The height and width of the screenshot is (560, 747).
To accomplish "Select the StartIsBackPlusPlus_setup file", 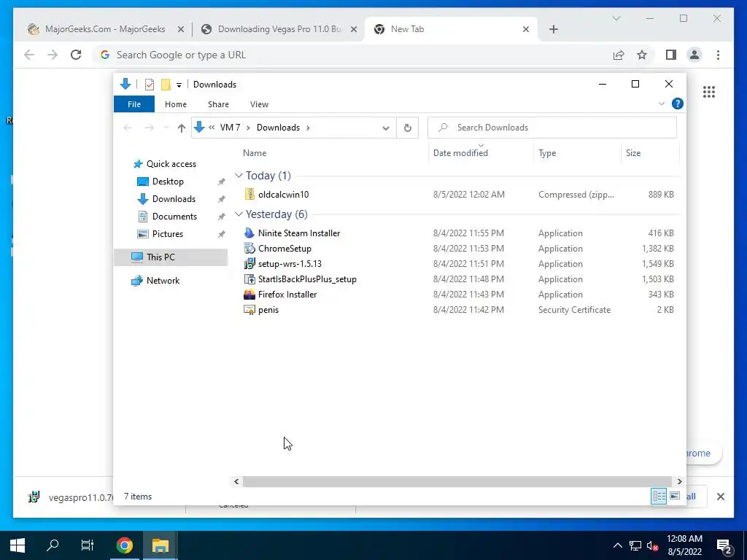I will (307, 279).
